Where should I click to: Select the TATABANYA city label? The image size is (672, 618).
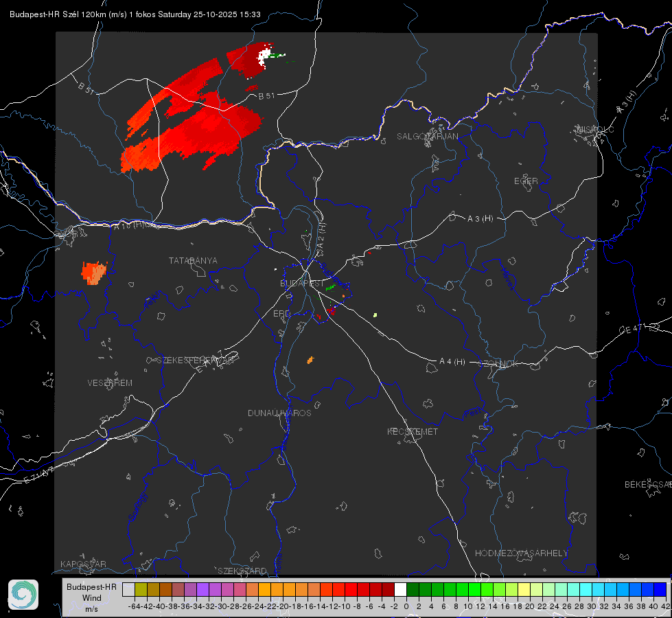[x=193, y=260]
